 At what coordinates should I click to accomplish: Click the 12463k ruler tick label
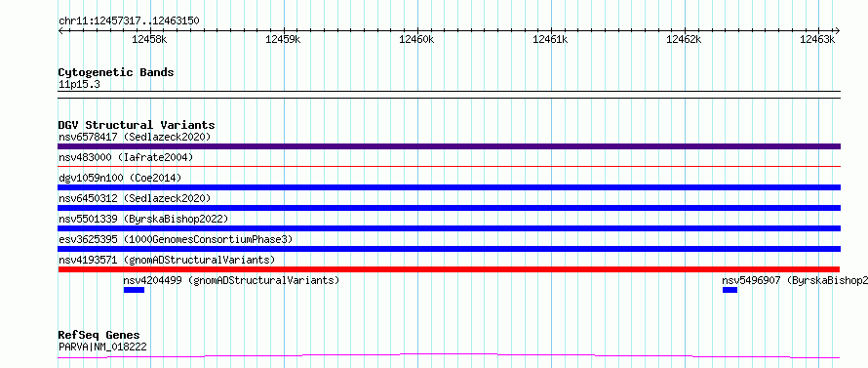pyautogui.click(x=817, y=39)
